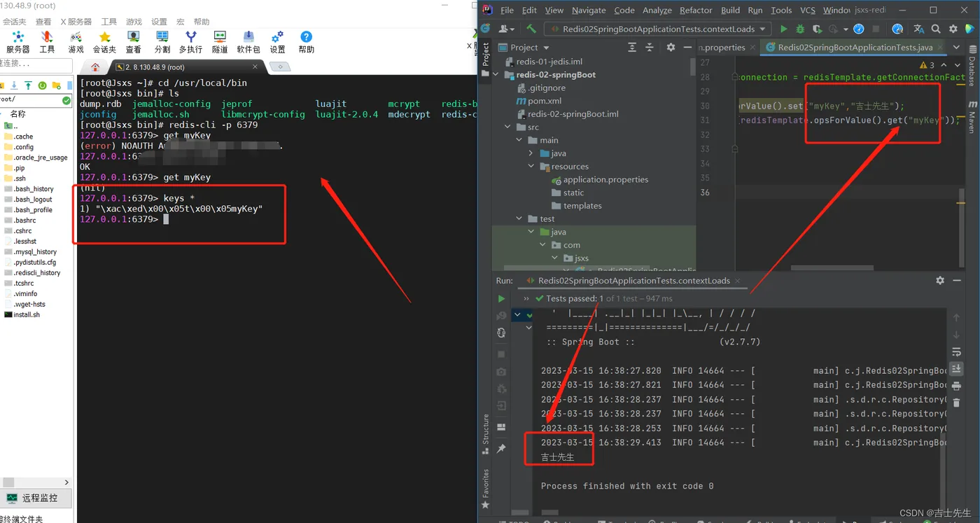Viewport: 980px width, 523px height.
Task: Go to the MobaXterm home tab icon
Action: pos(95,67)
